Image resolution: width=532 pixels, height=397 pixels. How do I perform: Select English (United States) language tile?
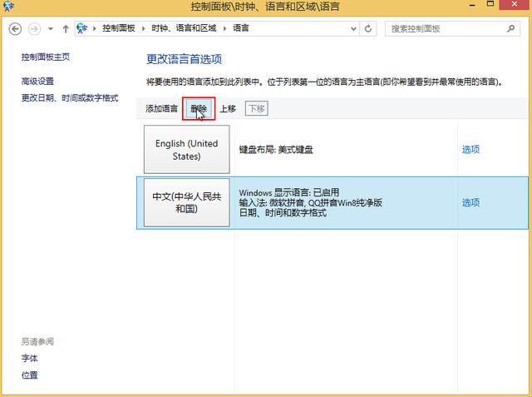tap(186, 150)
